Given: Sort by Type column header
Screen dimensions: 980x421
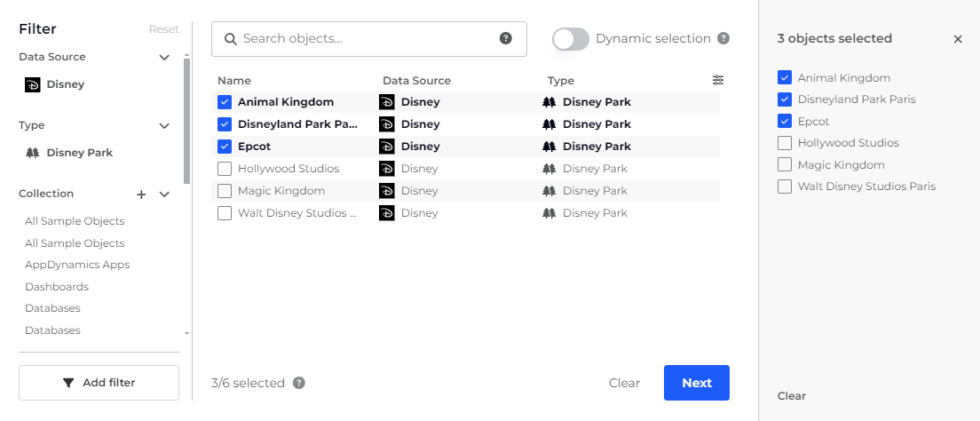Looking at the screenshot, I should (x=561, y=81).
